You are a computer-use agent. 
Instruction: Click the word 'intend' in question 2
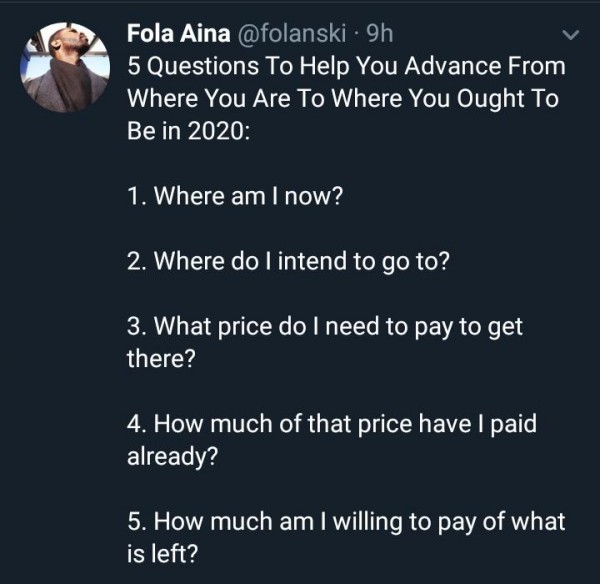312,261
